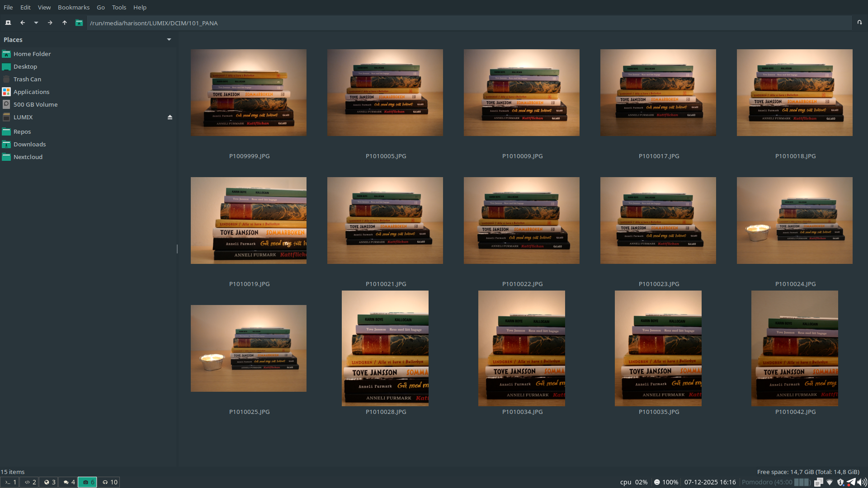Open the Bookmarks menu
The image size is (868, 488).
(74, 7)
